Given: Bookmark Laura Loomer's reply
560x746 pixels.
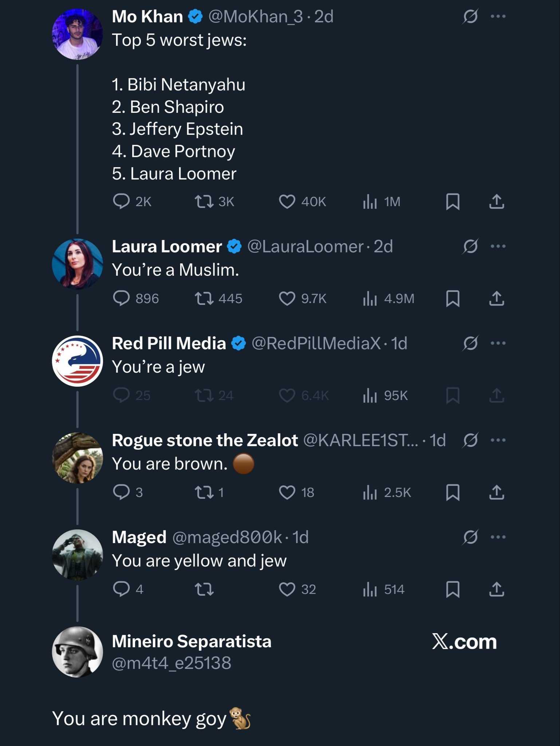Looking at the screenshot, I should (x=453, y=299).
